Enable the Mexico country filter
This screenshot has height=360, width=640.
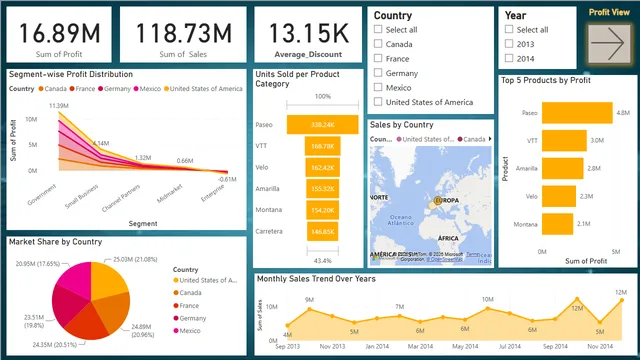[x=378, y=87]
